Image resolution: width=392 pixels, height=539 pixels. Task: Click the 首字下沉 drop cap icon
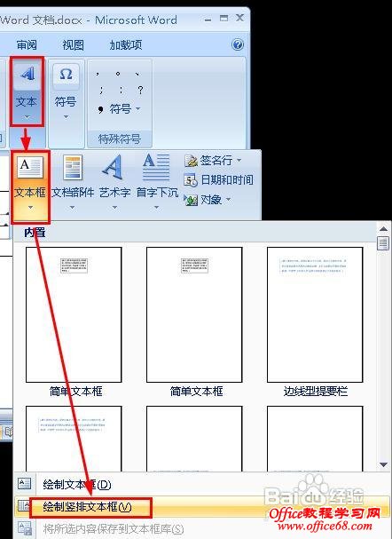(156, 167)
